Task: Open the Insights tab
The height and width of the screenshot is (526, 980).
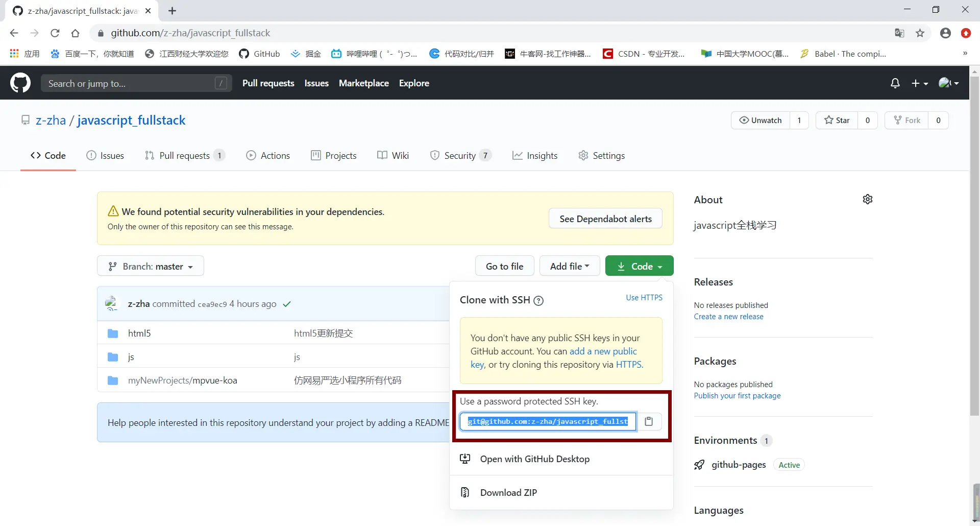Action: click(x=535, y=156)
